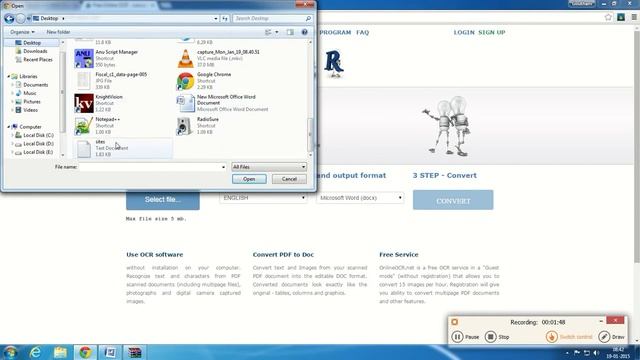Select the Google Chrome shortcut icon
Image resolution: width=640 pixels, height=360 pixels.
tap(185, 81)
